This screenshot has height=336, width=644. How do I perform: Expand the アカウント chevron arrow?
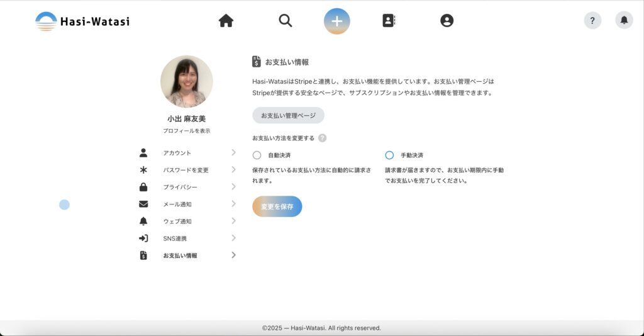233,152
